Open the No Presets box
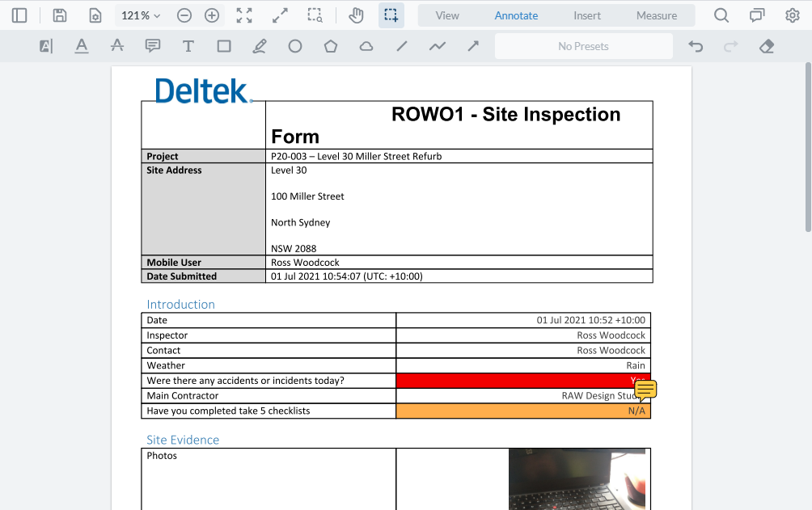Screen dimensions: 812x510 [584, 47]
